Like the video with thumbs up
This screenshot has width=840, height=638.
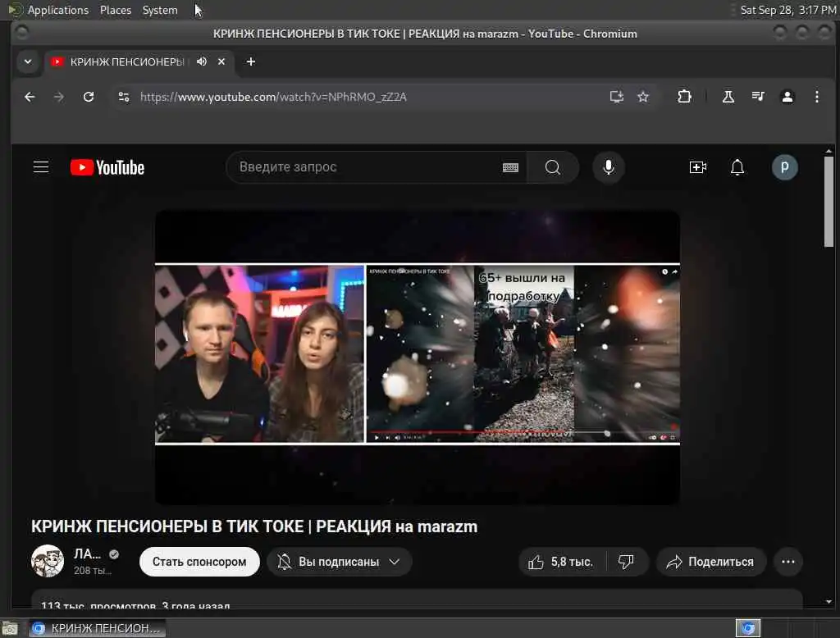coord(561,562)
